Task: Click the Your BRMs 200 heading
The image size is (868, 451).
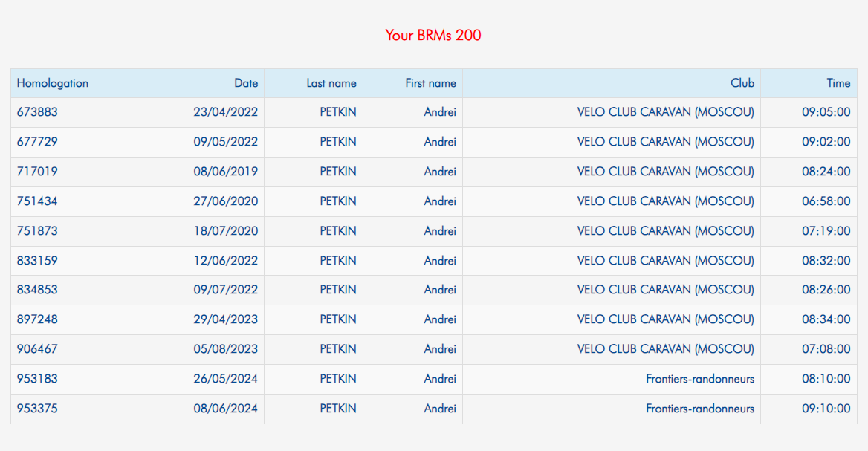Action: (433, 35)
